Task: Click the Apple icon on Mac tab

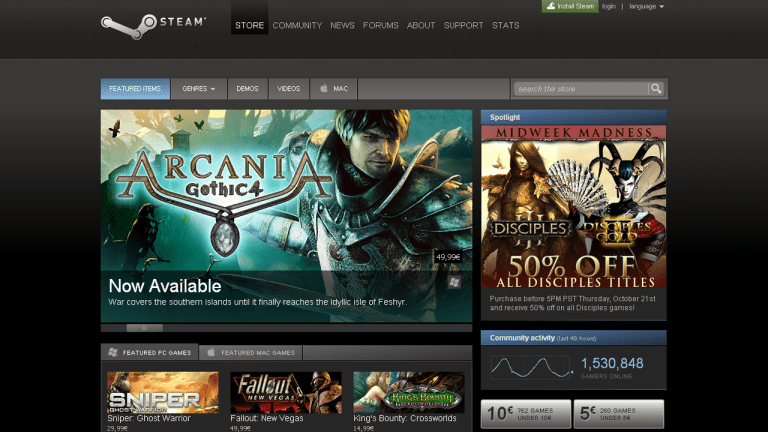Action: (x=324, y=89)
